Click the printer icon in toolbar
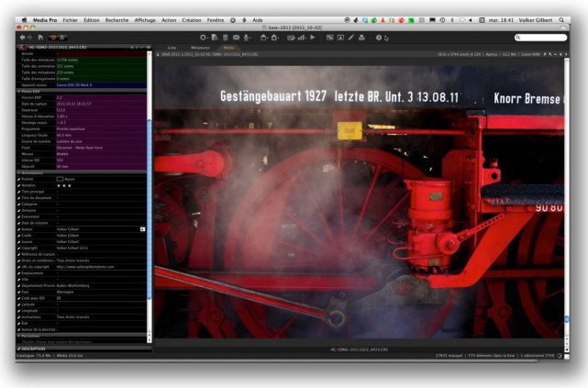This screenshot has height=388, width=588. tap(361, 38)
